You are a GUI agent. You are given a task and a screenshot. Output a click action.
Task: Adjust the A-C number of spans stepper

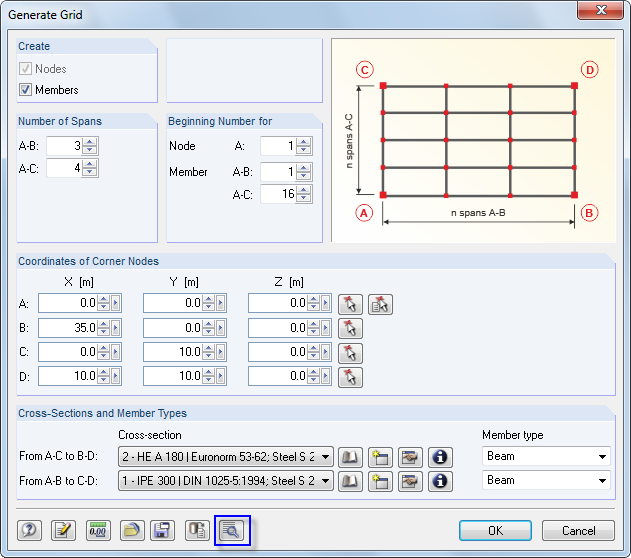click(90, 168)
